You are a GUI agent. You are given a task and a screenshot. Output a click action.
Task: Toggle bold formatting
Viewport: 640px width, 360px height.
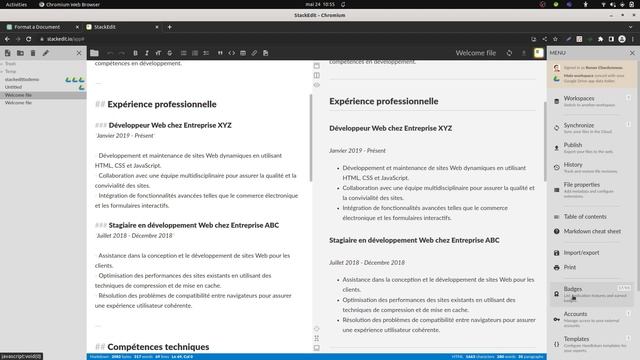[x=136, y=53]
